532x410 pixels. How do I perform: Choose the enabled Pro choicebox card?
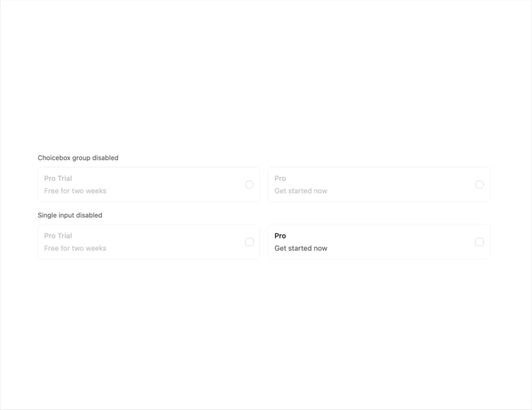point(379,242)
